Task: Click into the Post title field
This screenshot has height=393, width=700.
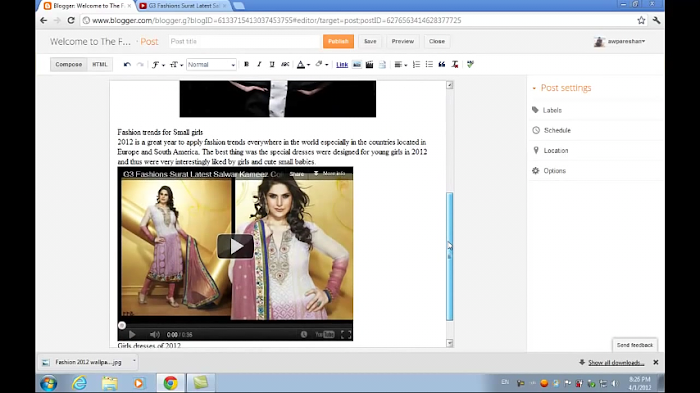Action: (244, 41)
